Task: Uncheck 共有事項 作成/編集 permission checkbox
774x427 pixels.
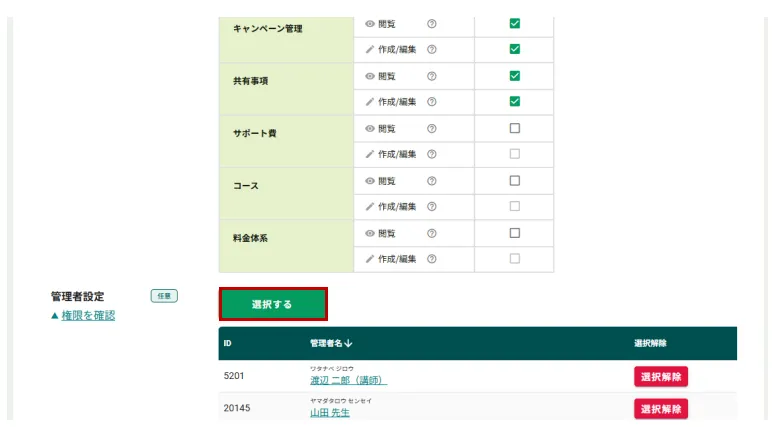Action: (514, 101)
